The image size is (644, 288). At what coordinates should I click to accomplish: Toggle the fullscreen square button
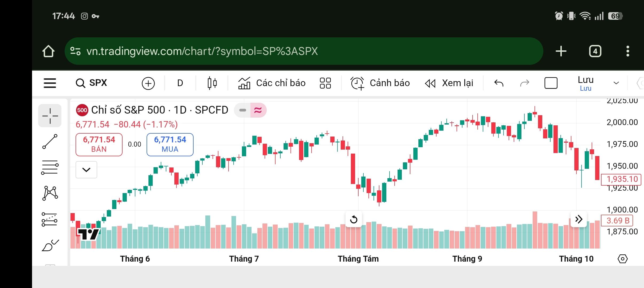point(551,83)
